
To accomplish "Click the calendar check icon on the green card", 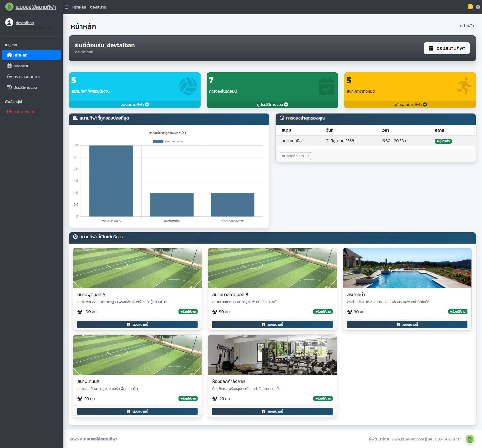I will click(x=326, y=86).
